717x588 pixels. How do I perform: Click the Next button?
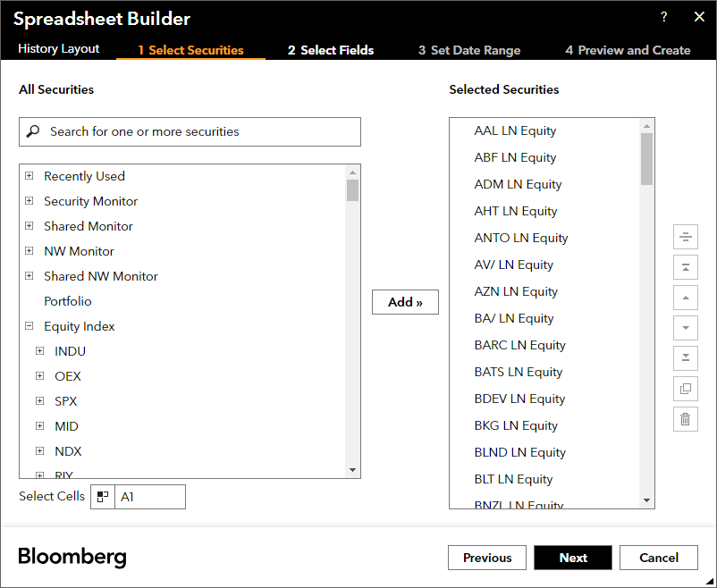pyautogui.click(x=573, y=558)
